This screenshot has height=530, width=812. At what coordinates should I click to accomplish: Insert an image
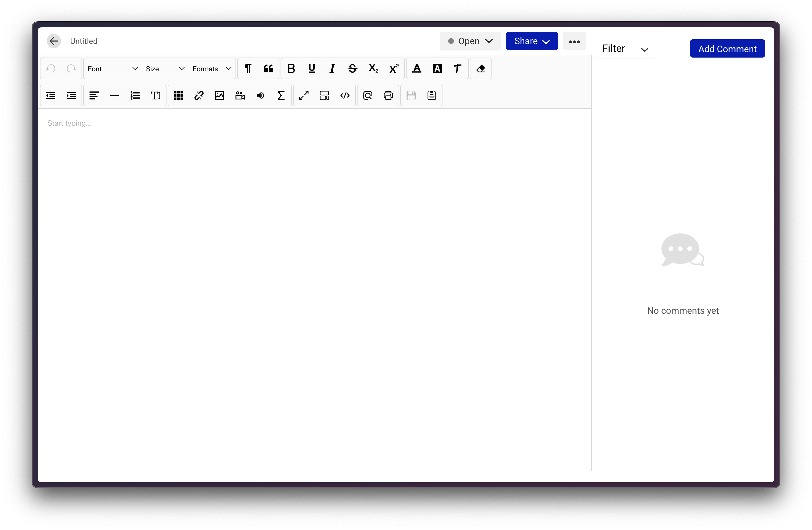[219, 95]
